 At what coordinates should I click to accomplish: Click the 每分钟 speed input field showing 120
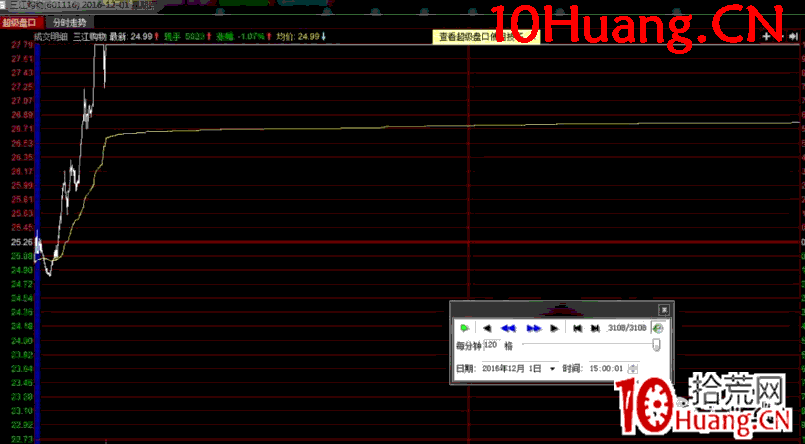point(491,345)
